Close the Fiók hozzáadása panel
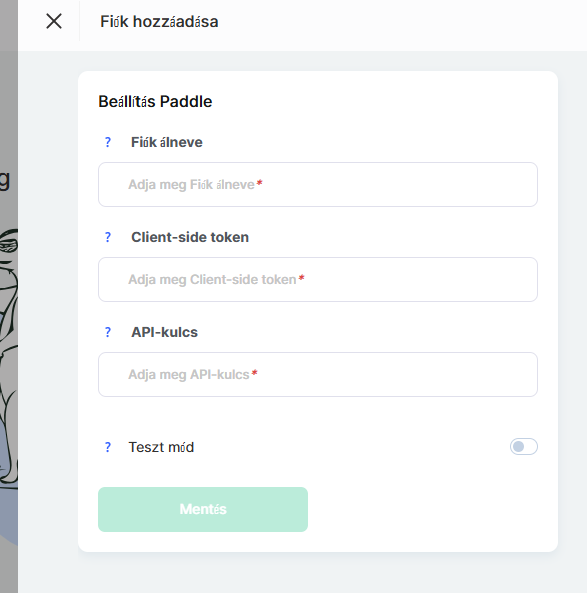 point(54,21)
